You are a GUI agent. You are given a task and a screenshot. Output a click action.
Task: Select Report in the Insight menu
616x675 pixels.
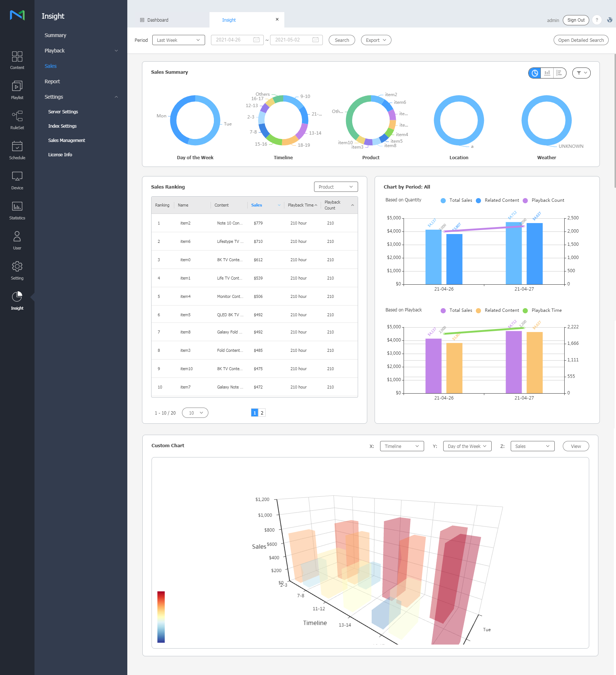click(x=52, y=81)
